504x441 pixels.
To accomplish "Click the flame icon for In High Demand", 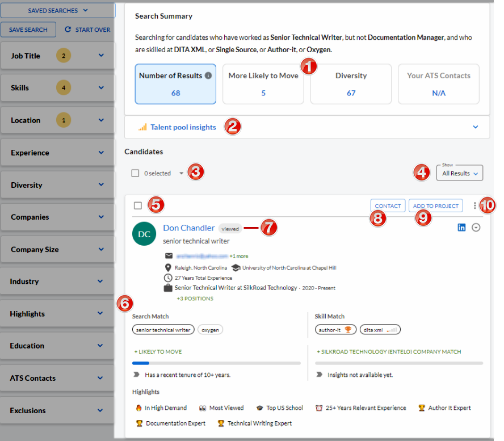I will pyautogui.click(x=138, y=408).
